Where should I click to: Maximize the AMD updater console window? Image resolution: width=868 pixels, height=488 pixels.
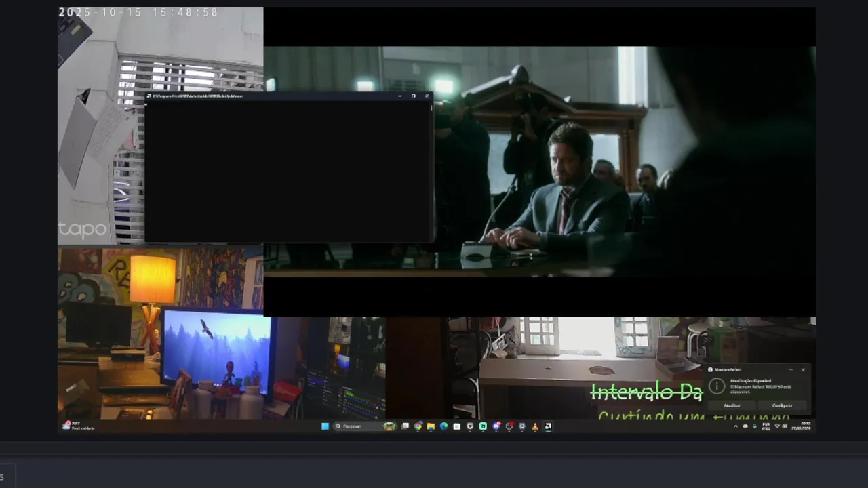tap(414, 96)
